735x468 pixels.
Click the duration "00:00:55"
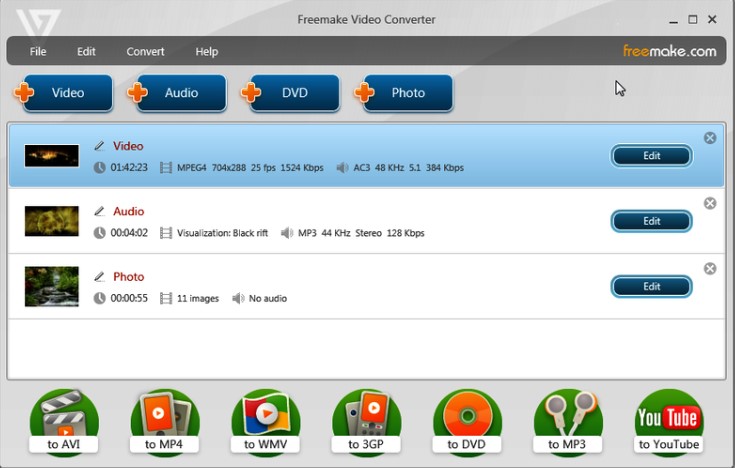(x=129, y=299)
